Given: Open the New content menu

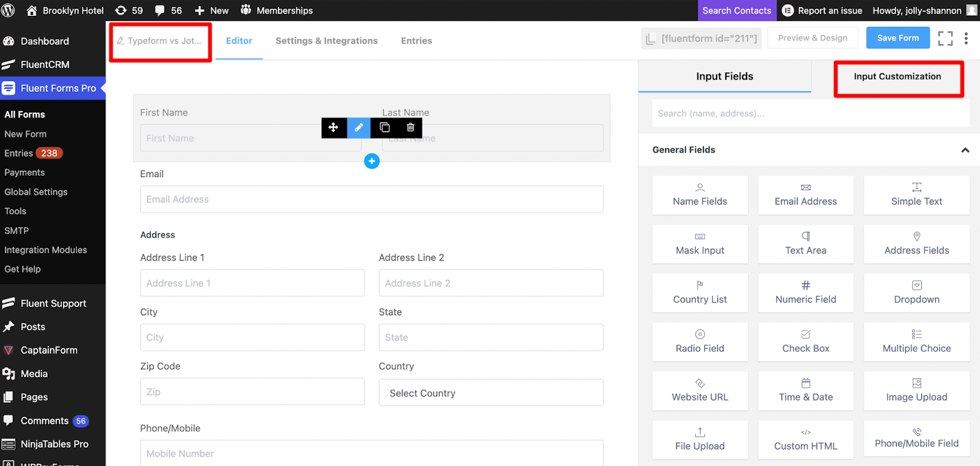Looking at the screenshot, I should click(x=211, y=10).
